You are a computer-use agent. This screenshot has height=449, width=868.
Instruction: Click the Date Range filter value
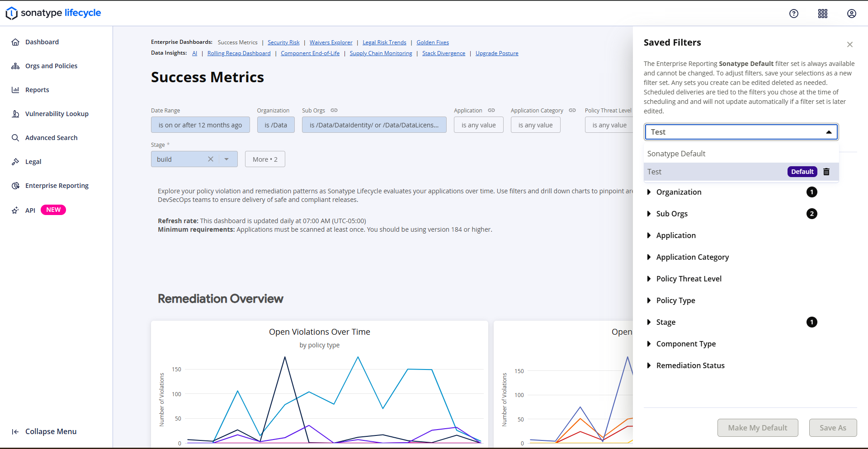200,125
